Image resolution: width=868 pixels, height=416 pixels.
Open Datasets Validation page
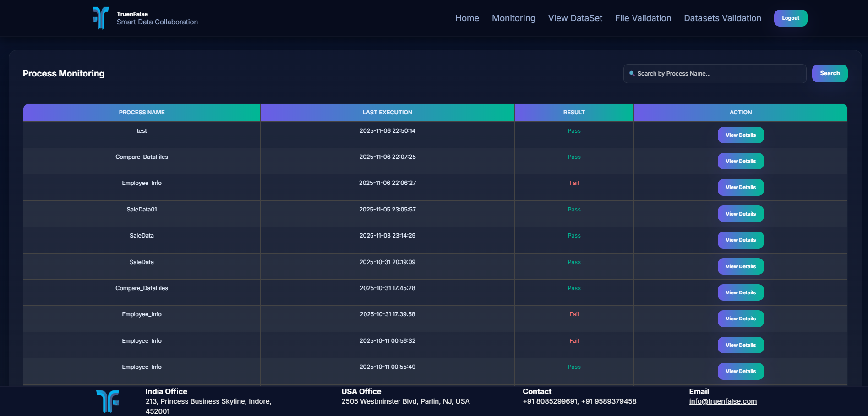(722, 18)
